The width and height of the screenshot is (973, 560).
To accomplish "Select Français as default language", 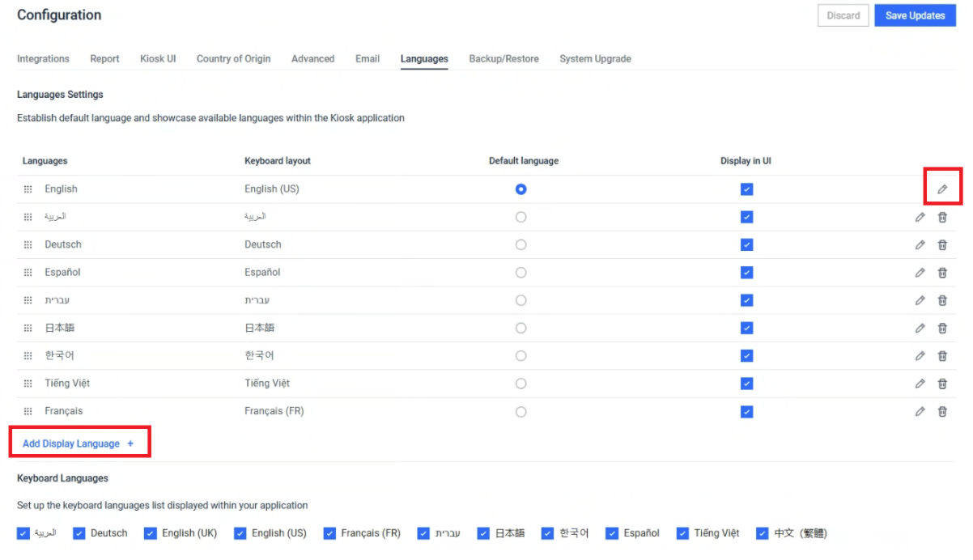I will point(520,412).
